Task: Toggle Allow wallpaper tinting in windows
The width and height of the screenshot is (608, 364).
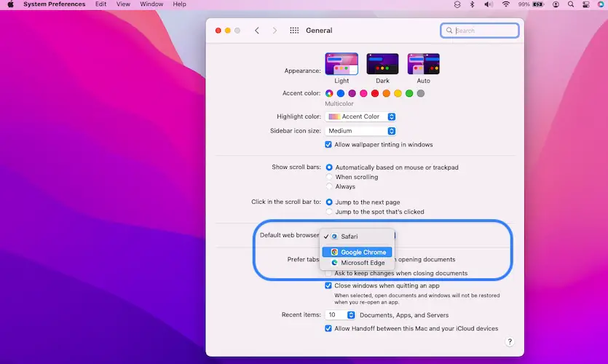Action: pos(329,145)
